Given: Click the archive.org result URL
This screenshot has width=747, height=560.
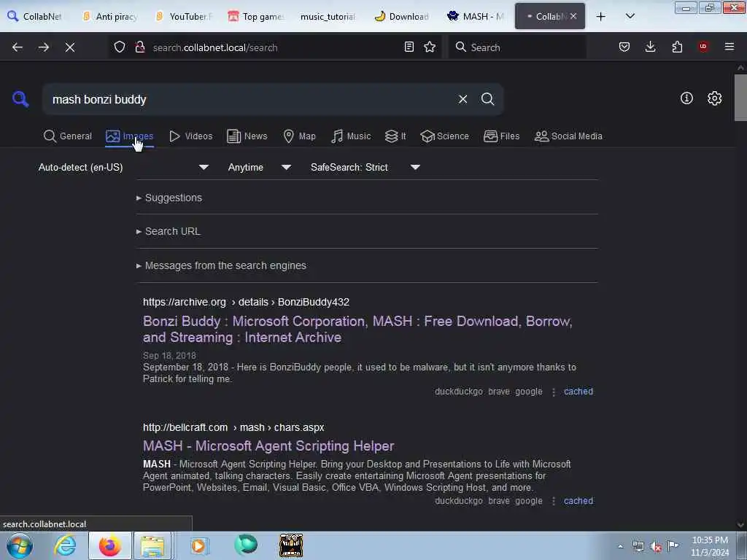Looking at the screenshot, I should point(246,302).
